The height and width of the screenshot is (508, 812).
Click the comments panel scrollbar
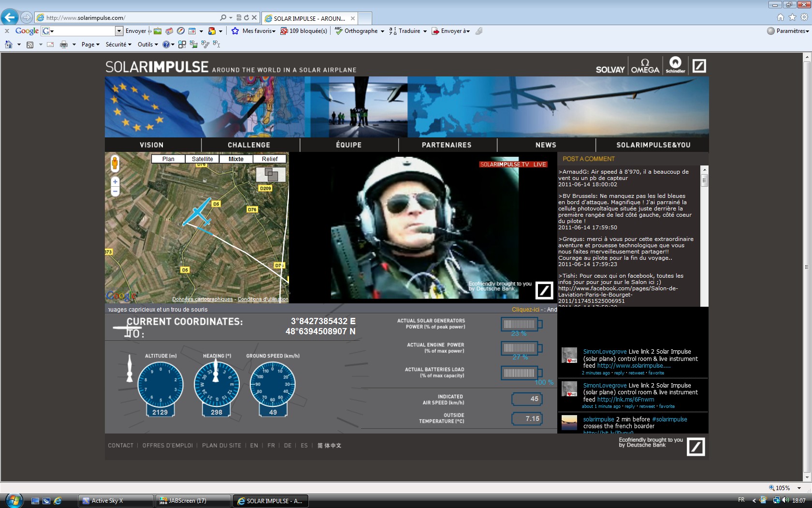click(x=705, y=236)
